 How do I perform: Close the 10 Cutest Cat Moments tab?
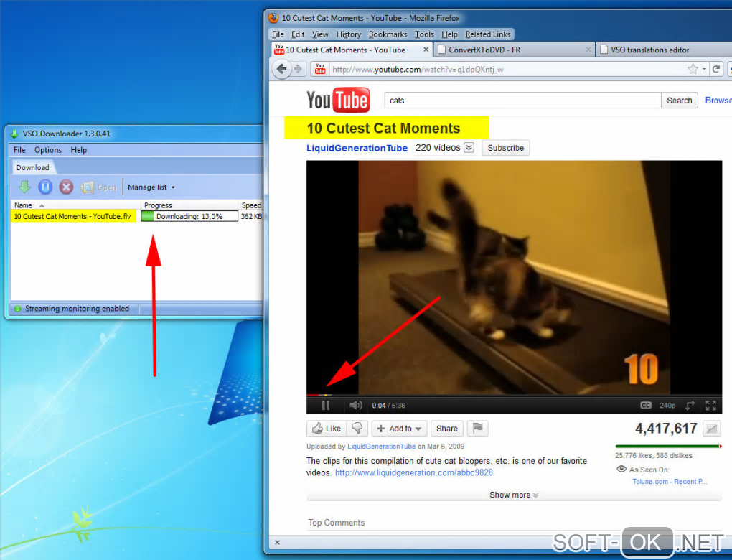click(x=426, y=49)
